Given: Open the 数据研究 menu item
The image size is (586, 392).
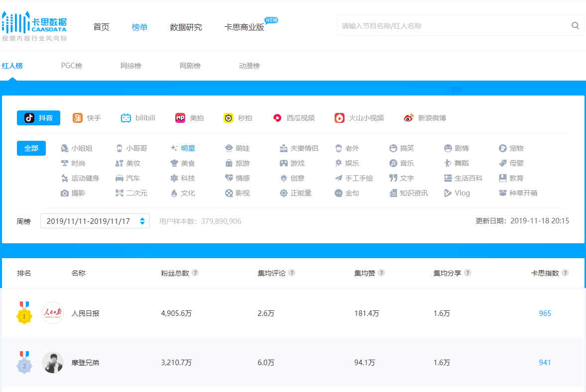Looking at the screenshot, I should click(x=186, y=27).
